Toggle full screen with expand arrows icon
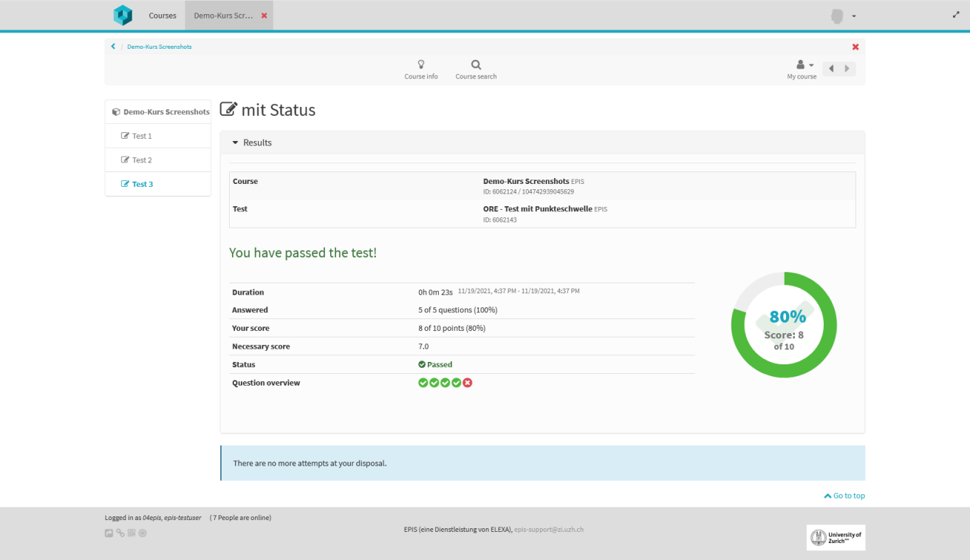Viewport: 970px width, 560px height. coord(956,15)
